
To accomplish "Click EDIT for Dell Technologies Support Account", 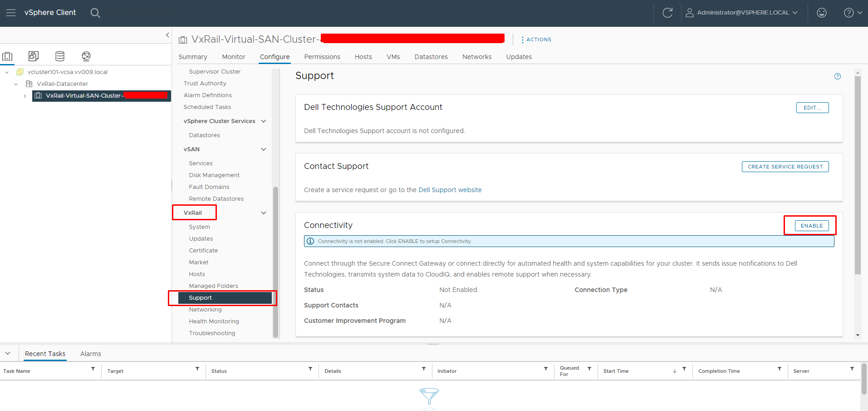I will (x=813, y=108).
